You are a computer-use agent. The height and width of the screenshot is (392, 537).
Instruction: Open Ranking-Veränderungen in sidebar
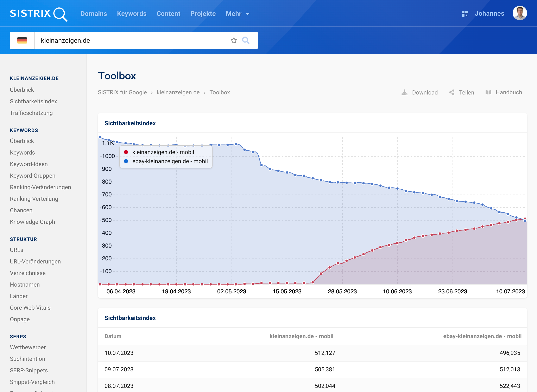click(40, 187)
